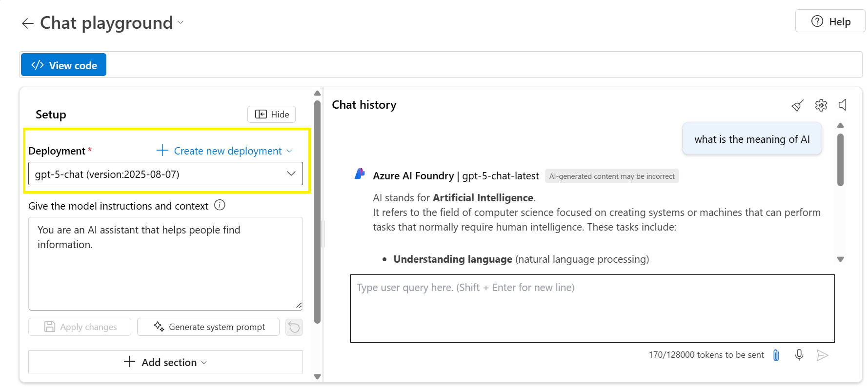Edit the system instructions text box
868x387 pixels.
point(165,263)
